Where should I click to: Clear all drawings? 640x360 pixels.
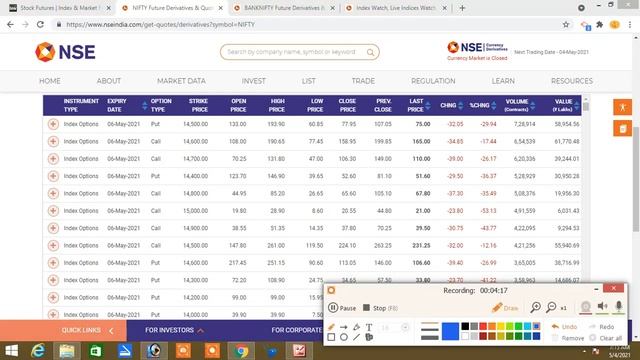click(x=607, y=338)
